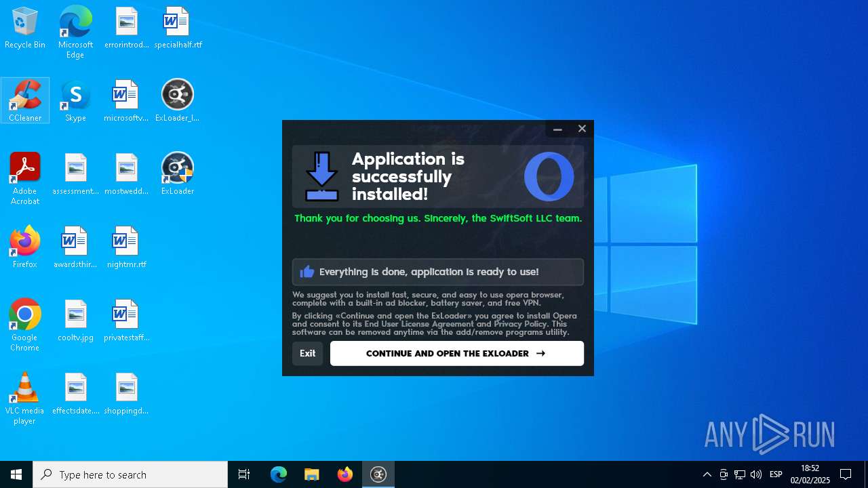Open Microsoft Edge from taskbar

279,474
